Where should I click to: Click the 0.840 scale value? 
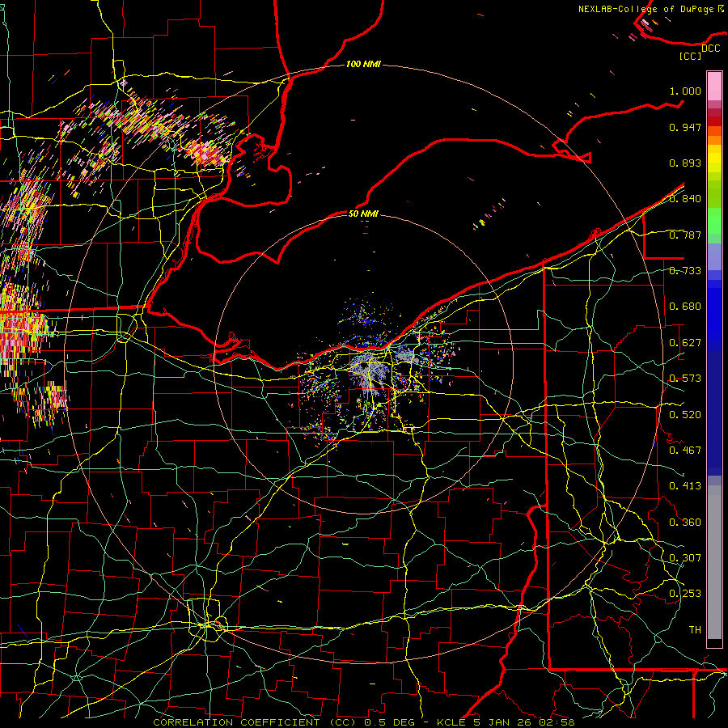tap(685, 199)
